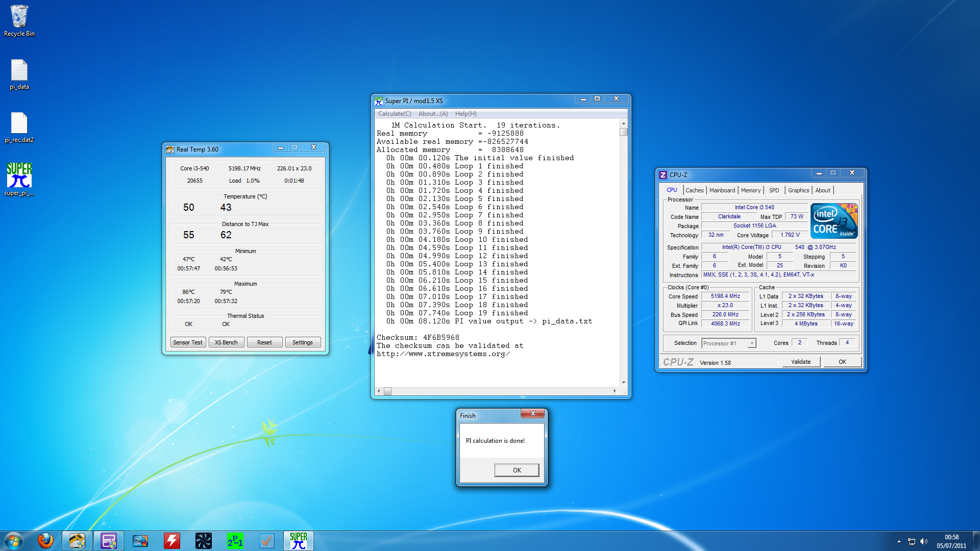
Task: Click the 'PI calculation is done!' message
Action: [x=495, y=441]
